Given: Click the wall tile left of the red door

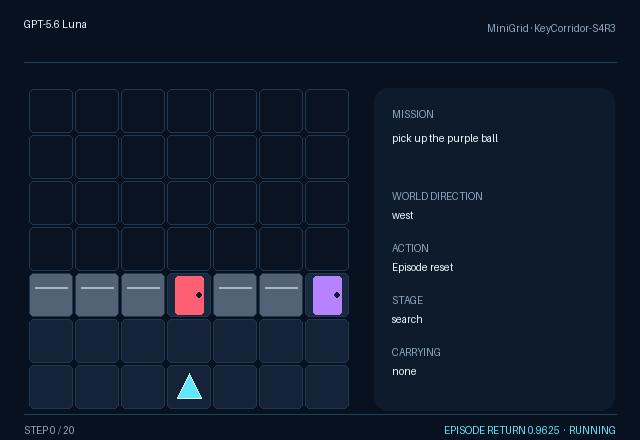Looking at the screenshot, I should click(x=143, y=295).
